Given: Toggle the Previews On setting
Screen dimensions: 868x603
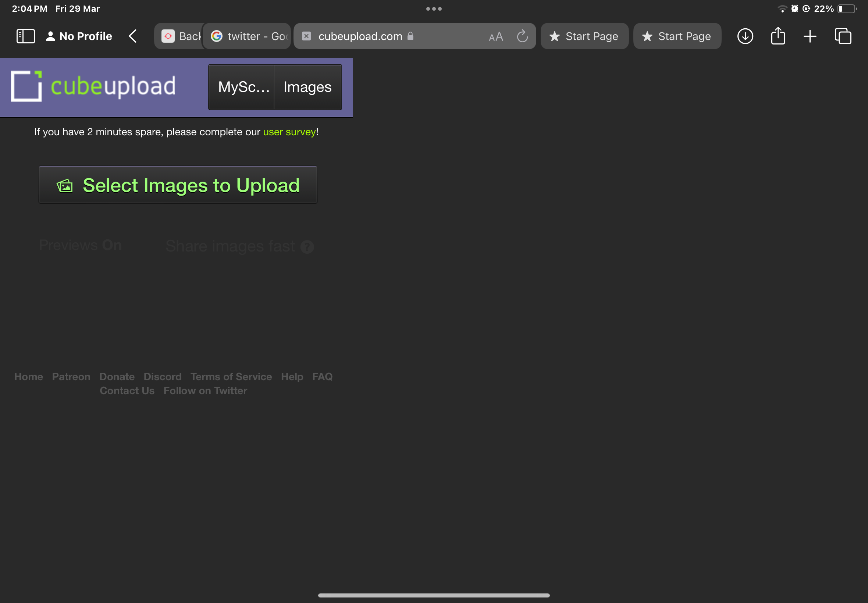Looking at the screenshot, I should pyautogui.click(x=80, y=245).
